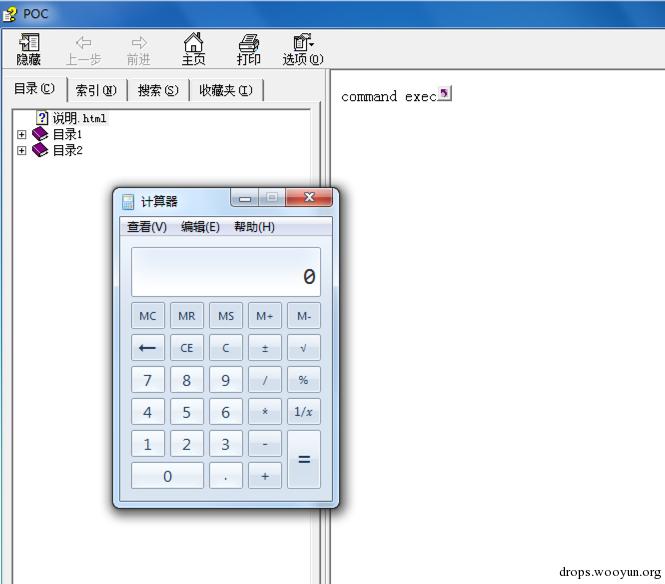Click the MC memory clear key

coord(148,316)
